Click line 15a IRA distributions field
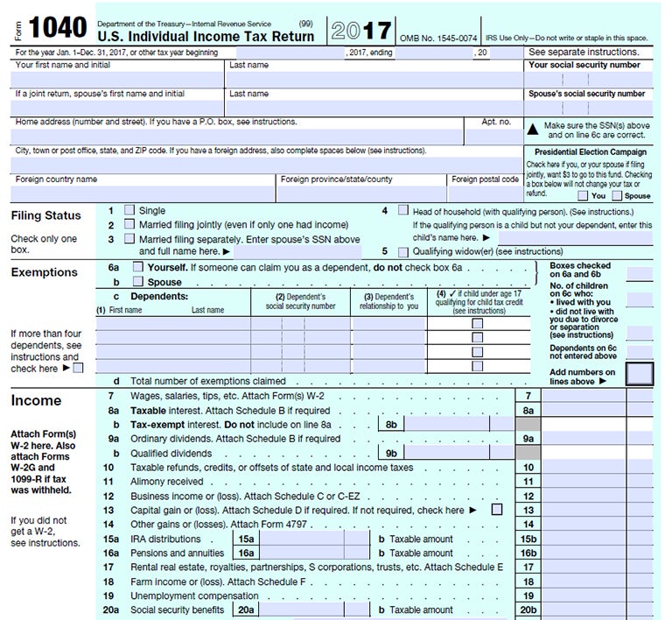Screen dimensions: 672x620 pos(301,539)
